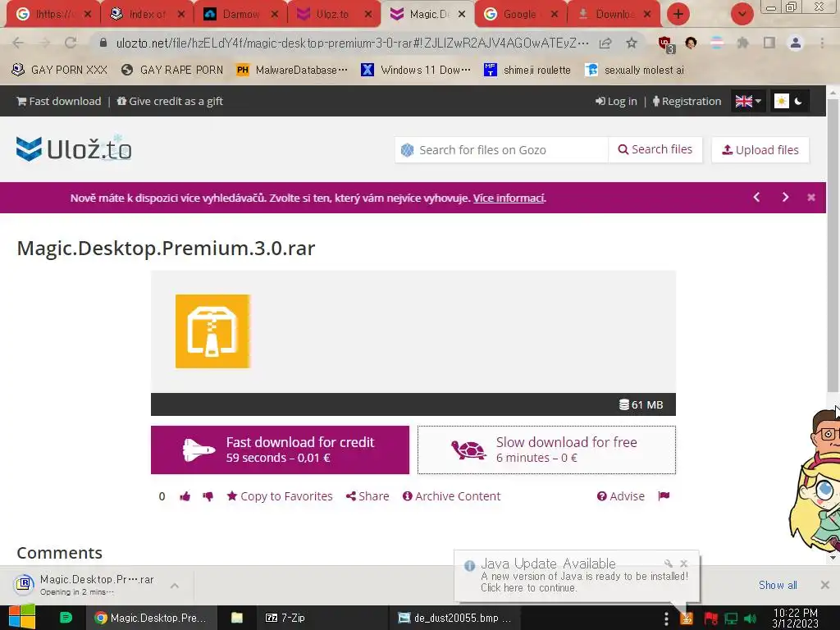840x630 pixels.
Task: Click the Log in link
Action: [x=616, y=101]
